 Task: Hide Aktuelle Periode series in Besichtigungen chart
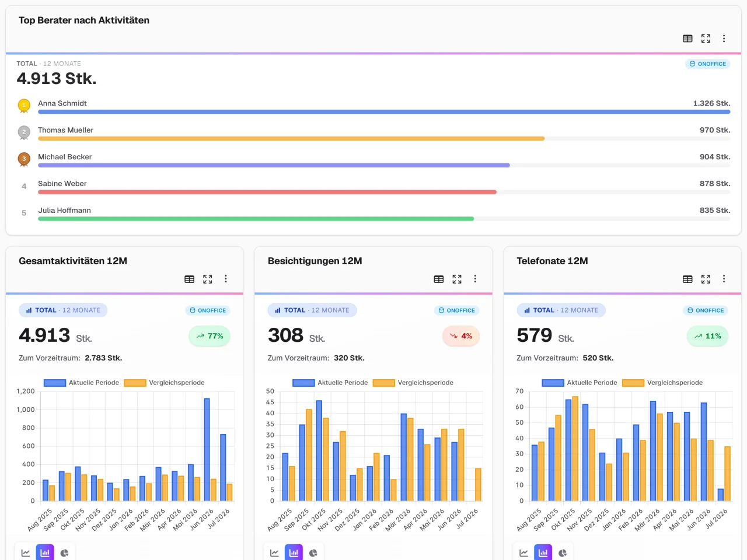coord(330,383)
